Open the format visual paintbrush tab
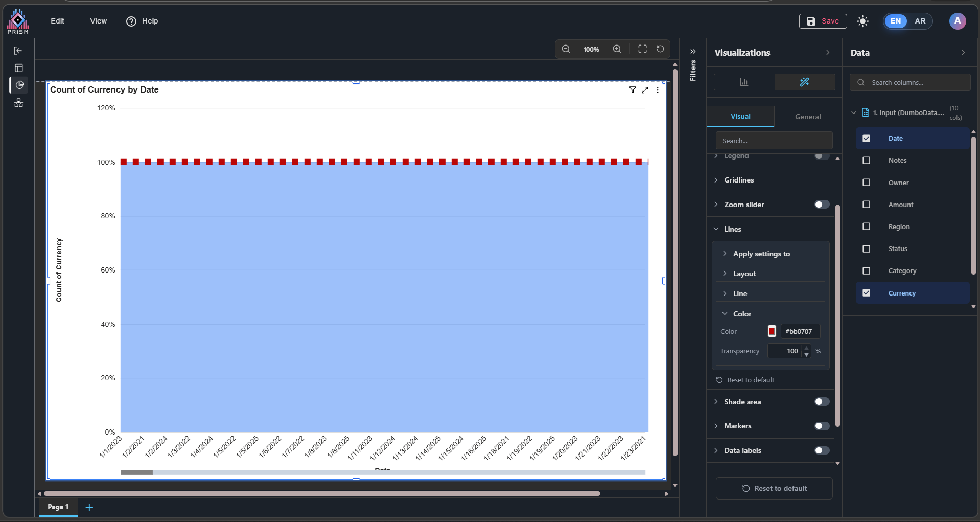Image resolution: width=980 pixels, height=522 pixels. [804, 82]
